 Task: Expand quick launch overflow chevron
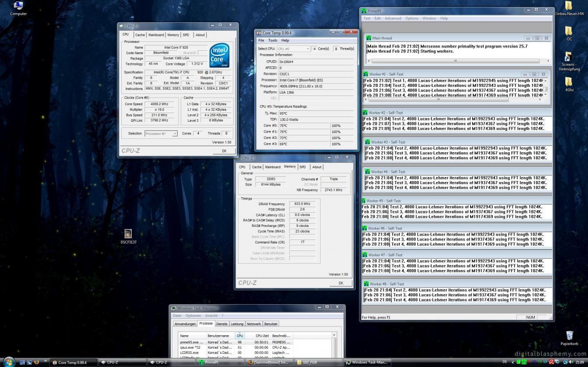tap(45, 362)
